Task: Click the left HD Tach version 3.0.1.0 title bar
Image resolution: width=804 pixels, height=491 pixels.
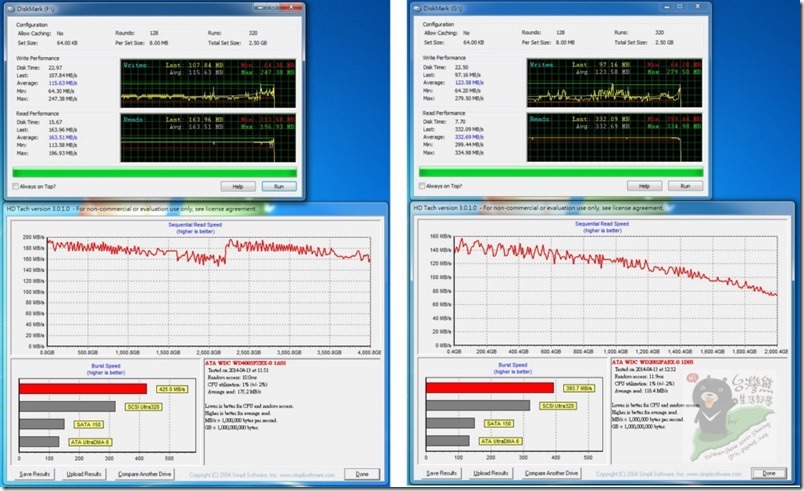Action: coord(195,209)
